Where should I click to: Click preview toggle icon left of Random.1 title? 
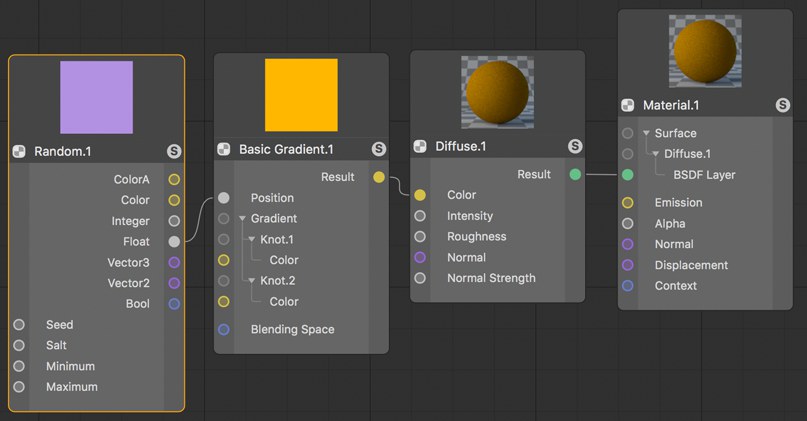(x=19, y=151)
